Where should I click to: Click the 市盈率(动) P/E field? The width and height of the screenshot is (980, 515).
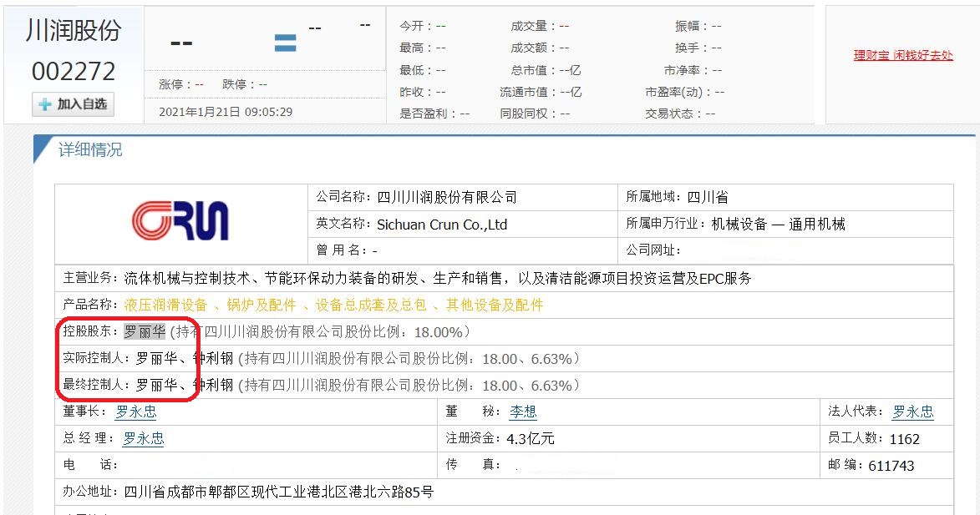point(684,93)
